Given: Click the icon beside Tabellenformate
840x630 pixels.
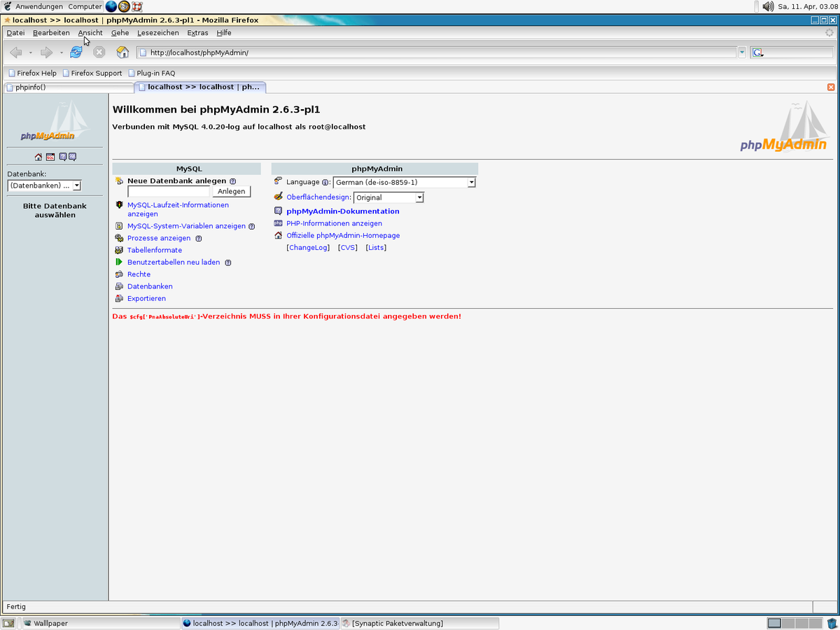Looking at the screenshot, I should (120, 250).
